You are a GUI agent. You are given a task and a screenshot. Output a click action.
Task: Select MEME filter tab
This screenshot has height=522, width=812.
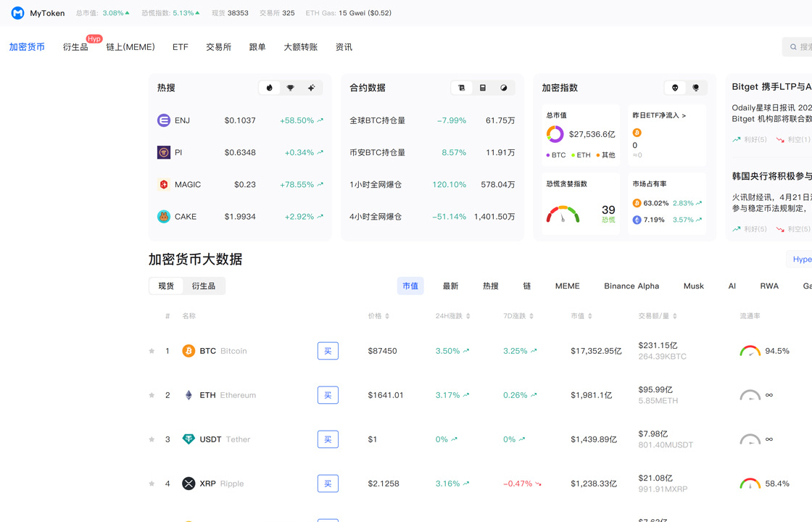568,286
